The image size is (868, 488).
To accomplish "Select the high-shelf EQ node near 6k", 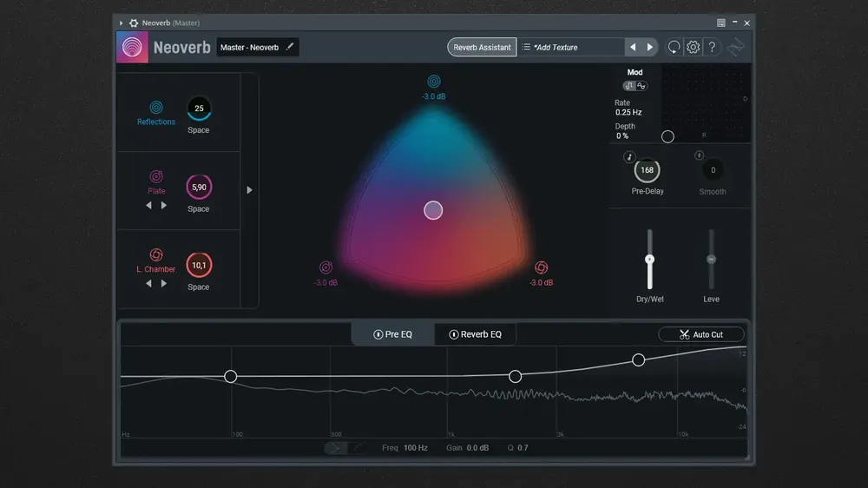I will click(x=638, y=360).
